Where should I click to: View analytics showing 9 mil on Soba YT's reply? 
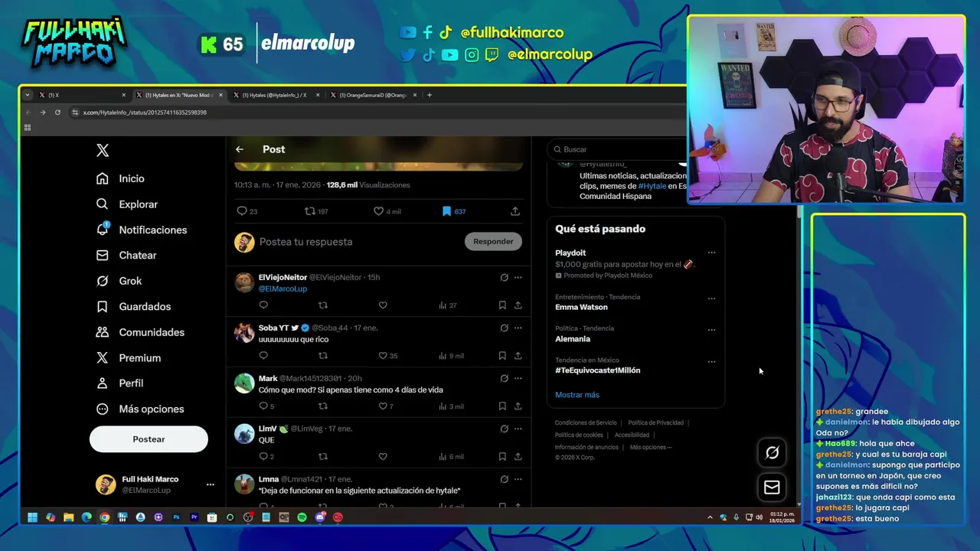(x=451, y=355)
